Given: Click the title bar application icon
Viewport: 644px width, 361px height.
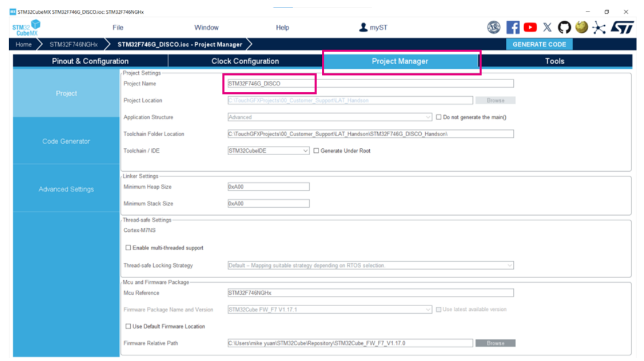Looking at the screenshot, I should pos(13,12).
